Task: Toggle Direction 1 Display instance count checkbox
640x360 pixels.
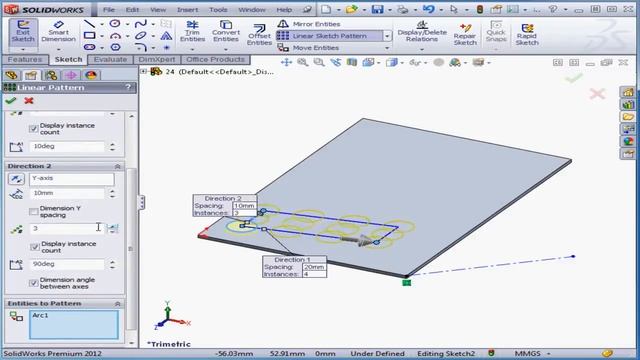Action: point(33,129)
